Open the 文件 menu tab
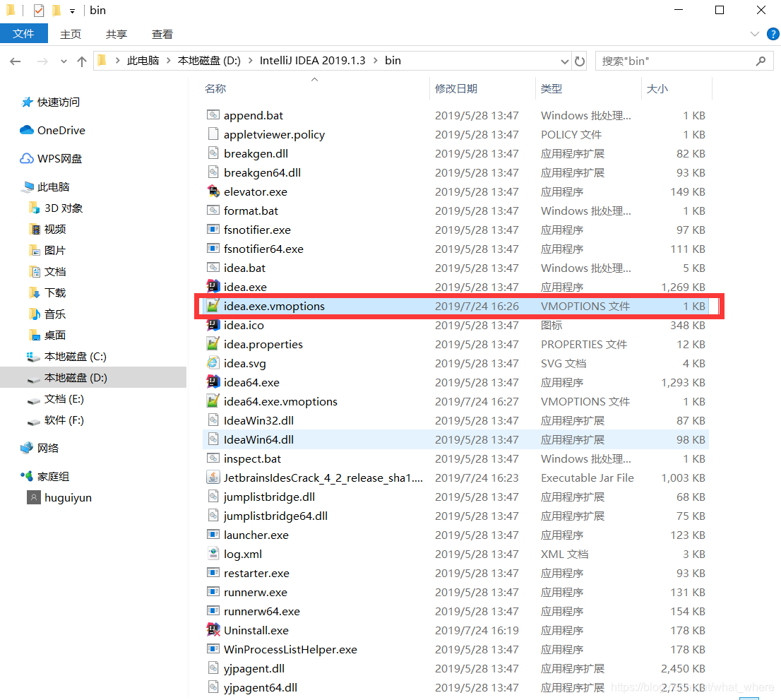The width and height of the screenshot is (781, 700). pos(24,33)
